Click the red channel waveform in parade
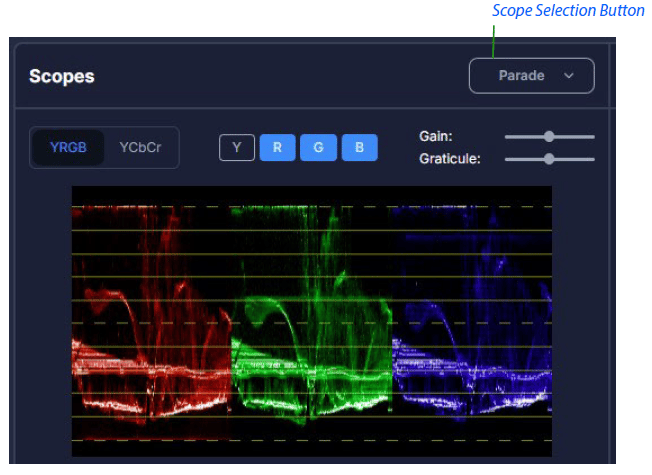Image resolution: width=652 pixels, height=475 pixels. tap(151, 321)
